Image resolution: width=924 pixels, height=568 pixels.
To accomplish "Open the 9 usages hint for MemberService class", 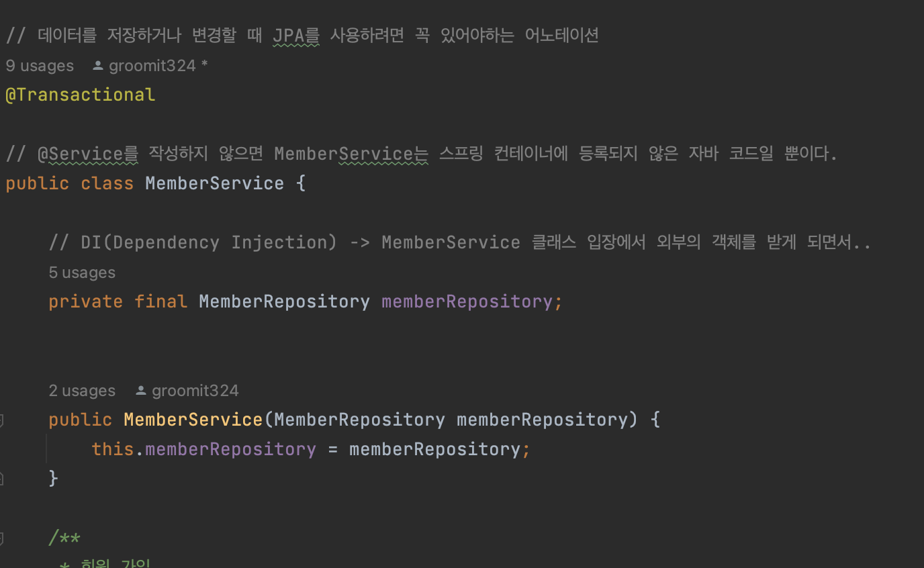I will (x=39, y=64).
